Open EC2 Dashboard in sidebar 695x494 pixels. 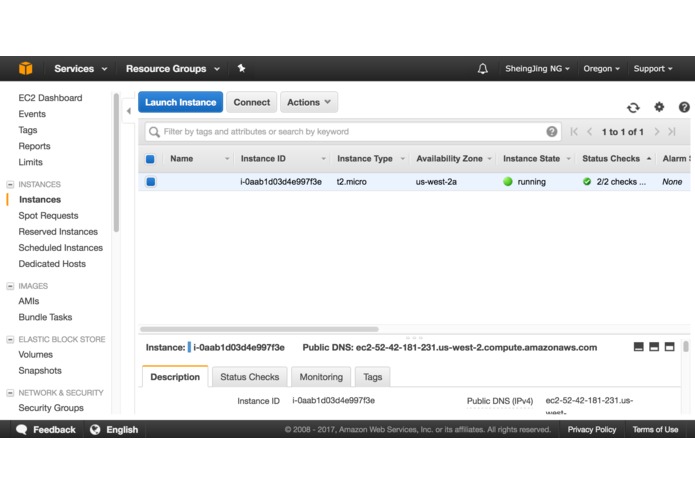point(50,98)
